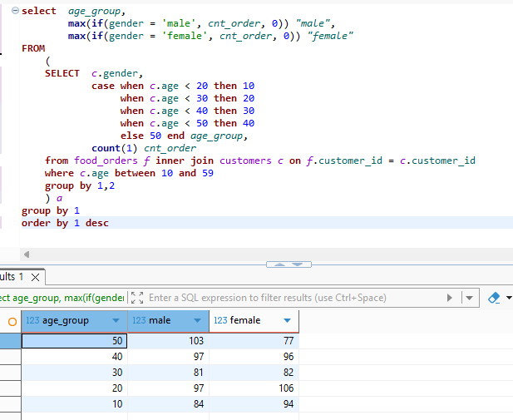513x420 pixels.
Task: Click the eraser icon to clear filters
Action: (x=494, y=298)
